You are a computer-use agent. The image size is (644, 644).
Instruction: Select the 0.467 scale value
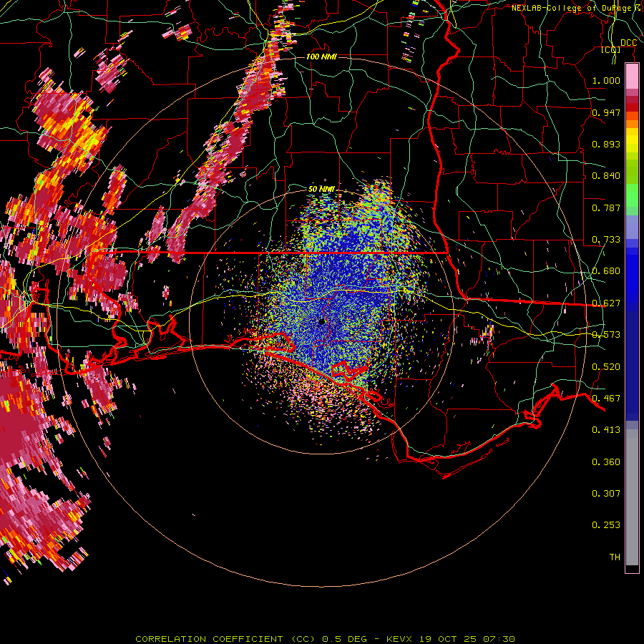(606, 399)
